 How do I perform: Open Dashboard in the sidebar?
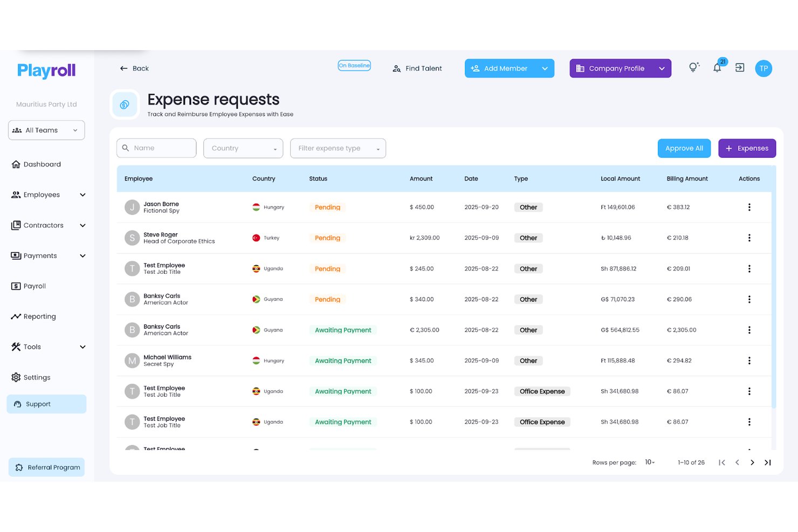tap(36, 164)
